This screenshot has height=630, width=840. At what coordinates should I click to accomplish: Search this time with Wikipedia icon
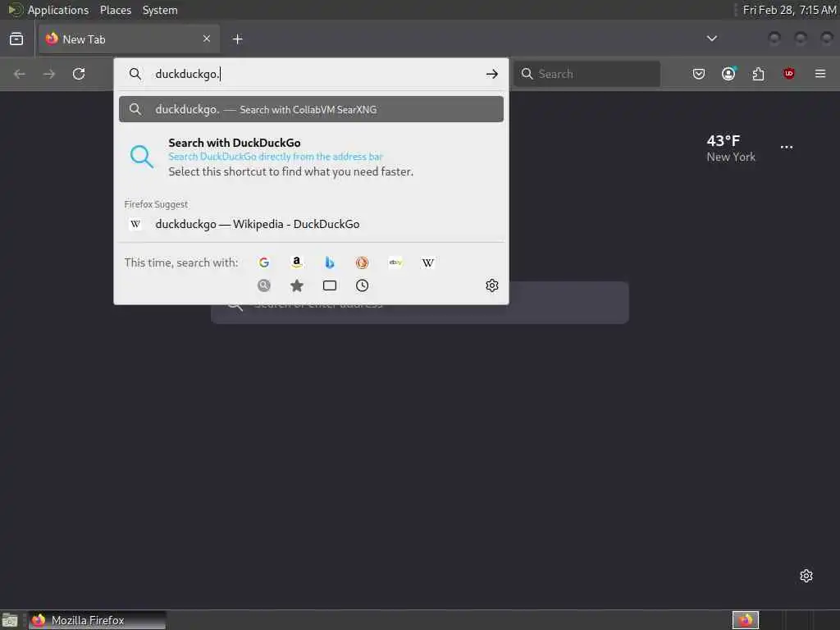pos(428,262)
